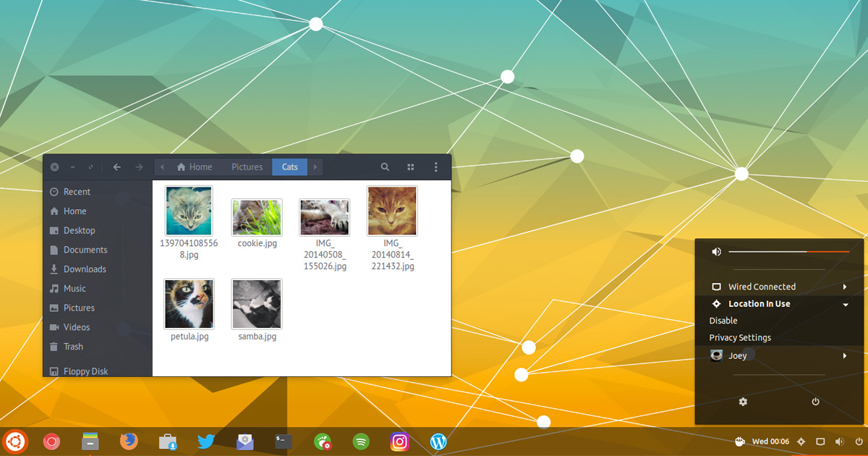Launch Firefox from the dock
The image size is (868, 456).
tap(129, 442)
